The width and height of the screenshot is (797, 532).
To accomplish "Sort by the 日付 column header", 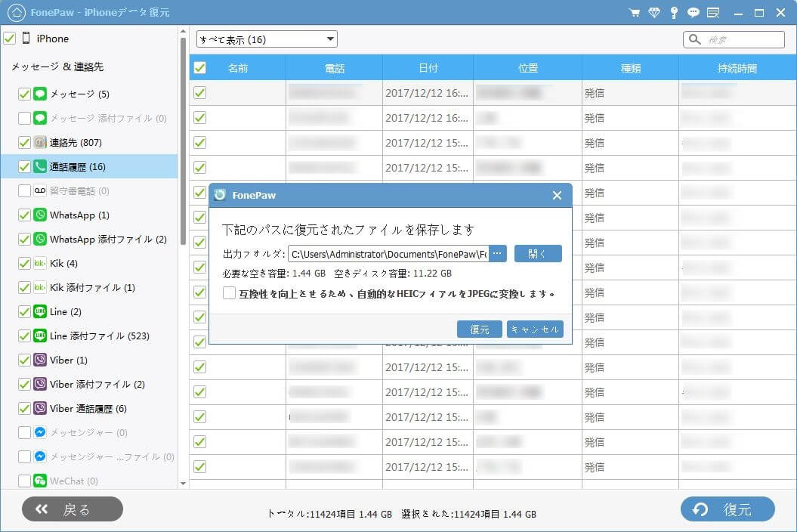I will [428, 68].
